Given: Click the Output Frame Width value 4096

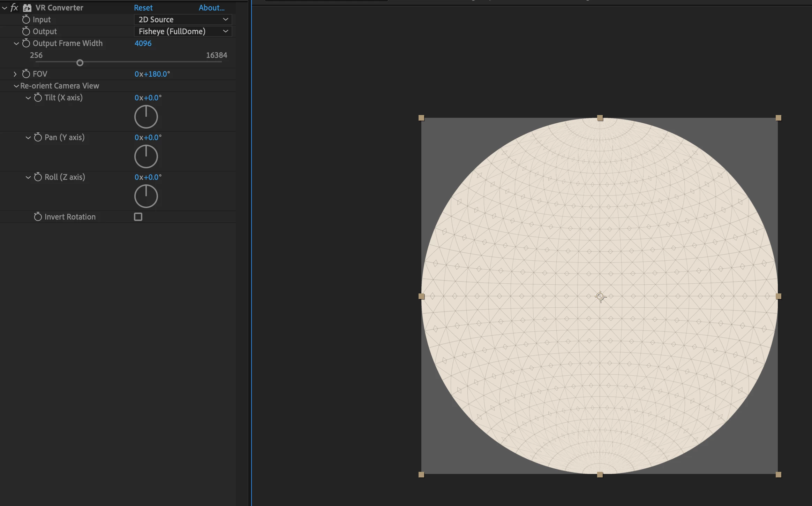Looking at the screenshot, I should coord(143,43).
